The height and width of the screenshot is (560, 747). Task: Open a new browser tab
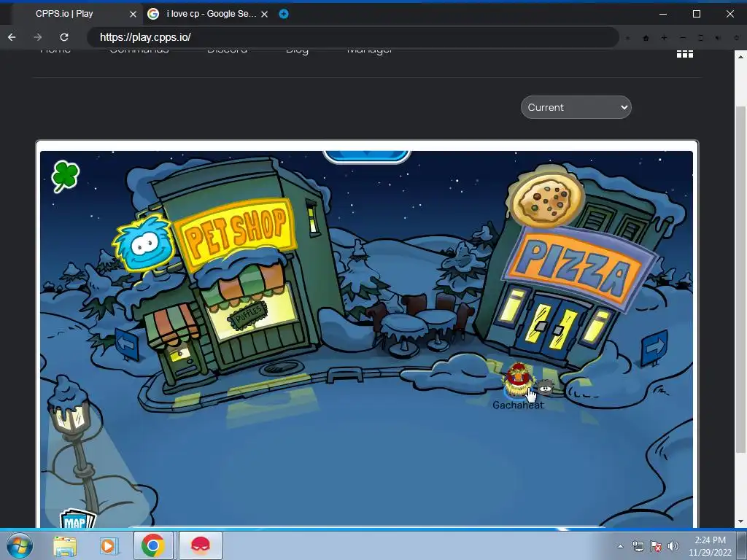point(284,14)
